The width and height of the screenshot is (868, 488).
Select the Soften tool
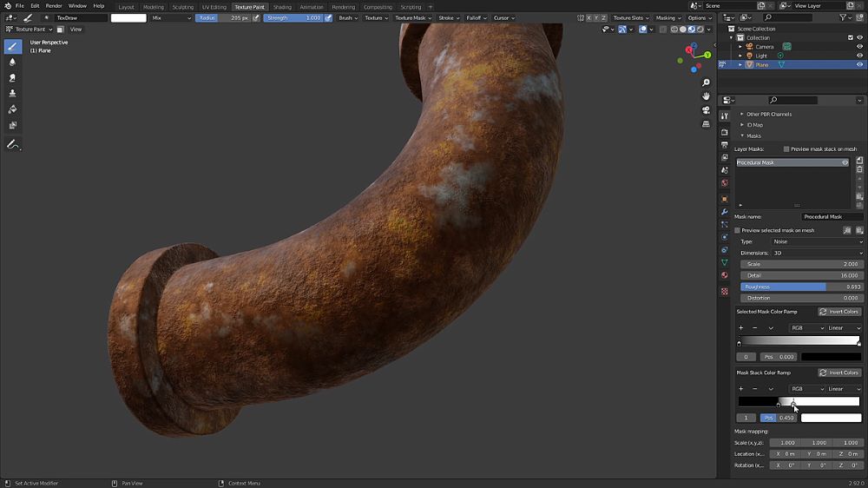(x=12, y=62)
